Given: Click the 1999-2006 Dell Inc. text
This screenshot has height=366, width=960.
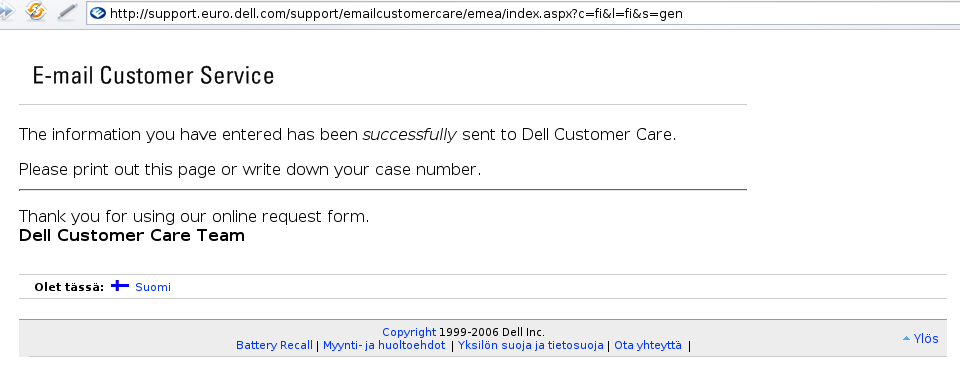Looking at the screenshot, I should point(492,332).
